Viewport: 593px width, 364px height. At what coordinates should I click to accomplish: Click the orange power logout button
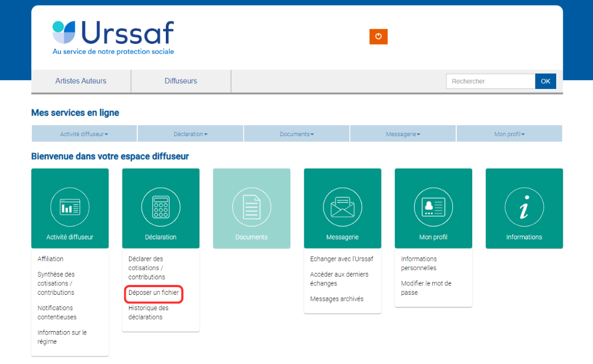pos(378,37)
